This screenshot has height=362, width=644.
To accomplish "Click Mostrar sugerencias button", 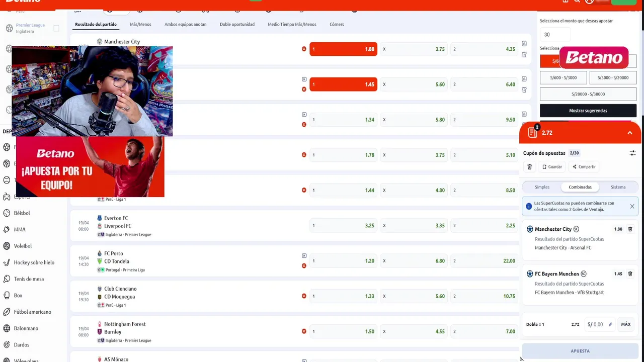I will point(588,111).
